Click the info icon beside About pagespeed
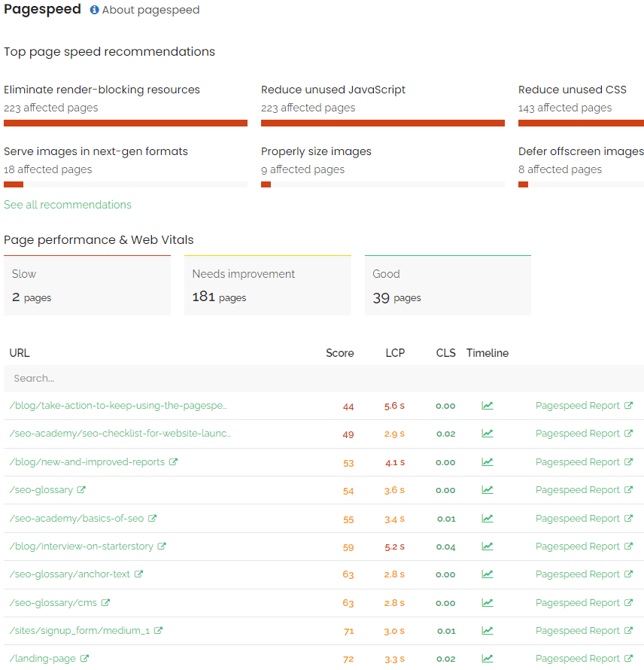 tap(94, 10)
